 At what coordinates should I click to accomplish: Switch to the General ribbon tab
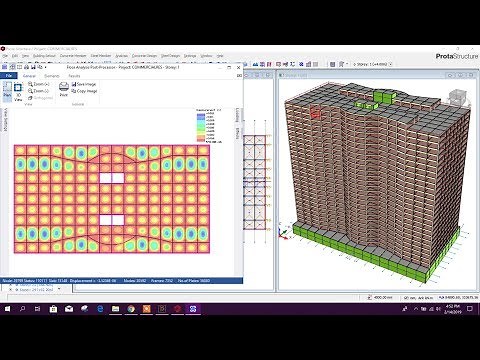(29, 76)
